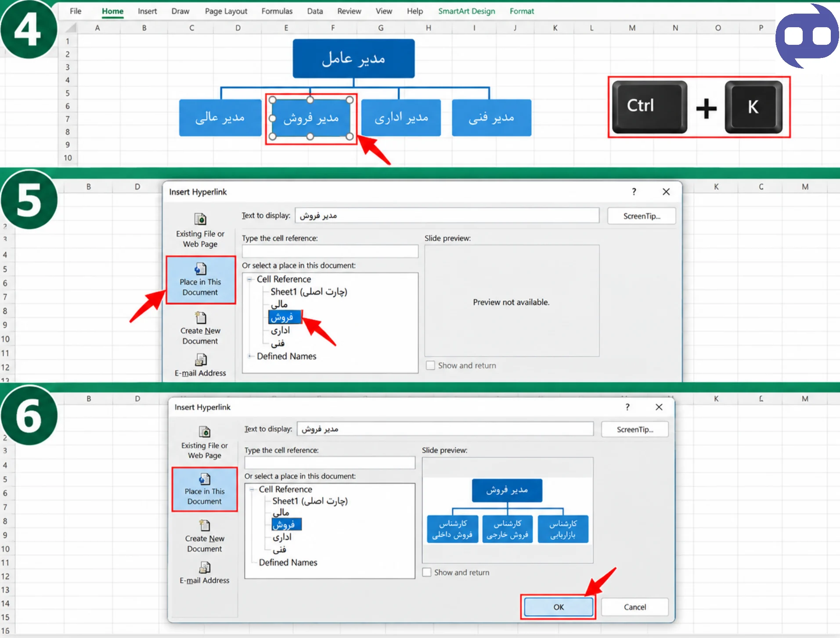
Task: Click Place in This Document icon in step 5 dialog
Action: 200,268
